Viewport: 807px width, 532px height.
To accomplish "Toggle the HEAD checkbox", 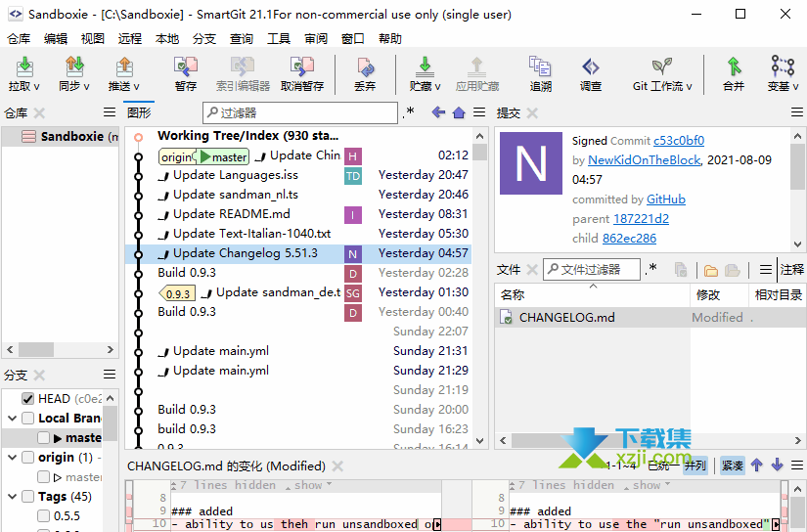I will click(27, 399).
